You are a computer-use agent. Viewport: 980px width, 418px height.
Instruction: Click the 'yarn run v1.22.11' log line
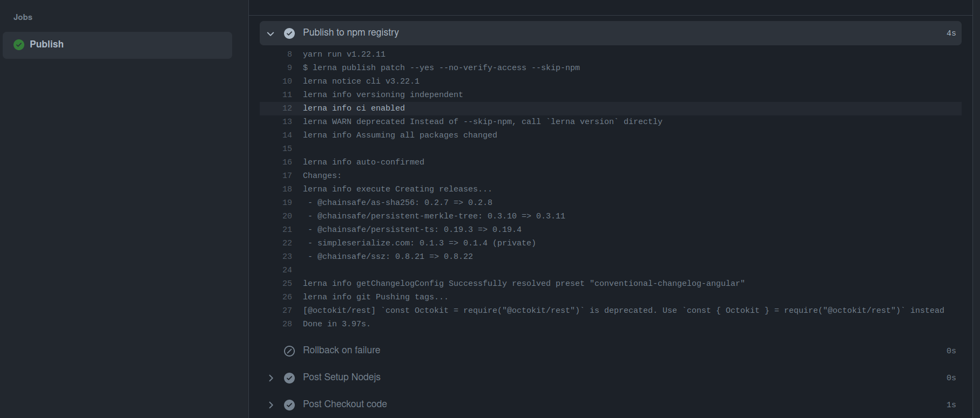coord(344,54)
